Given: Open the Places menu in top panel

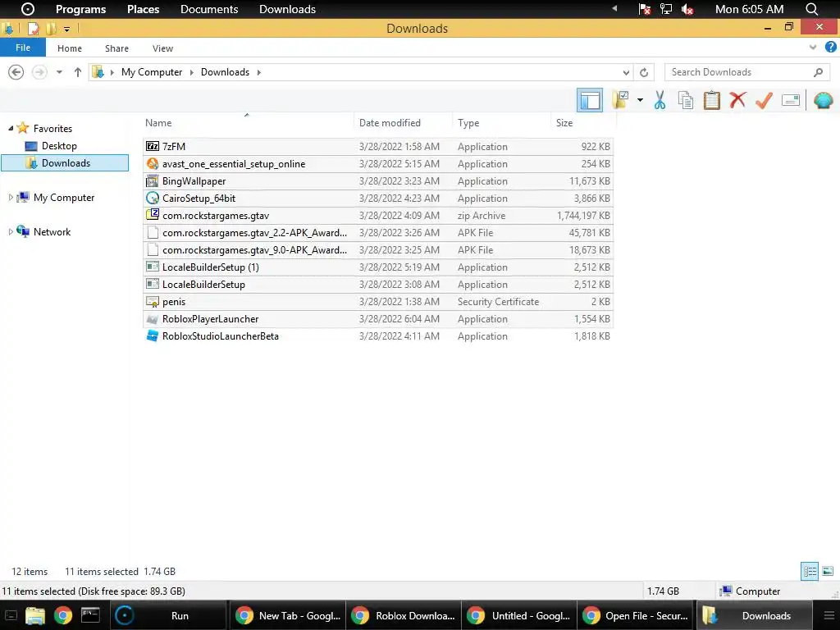Looking at the screenshot, I should point(143,9).
